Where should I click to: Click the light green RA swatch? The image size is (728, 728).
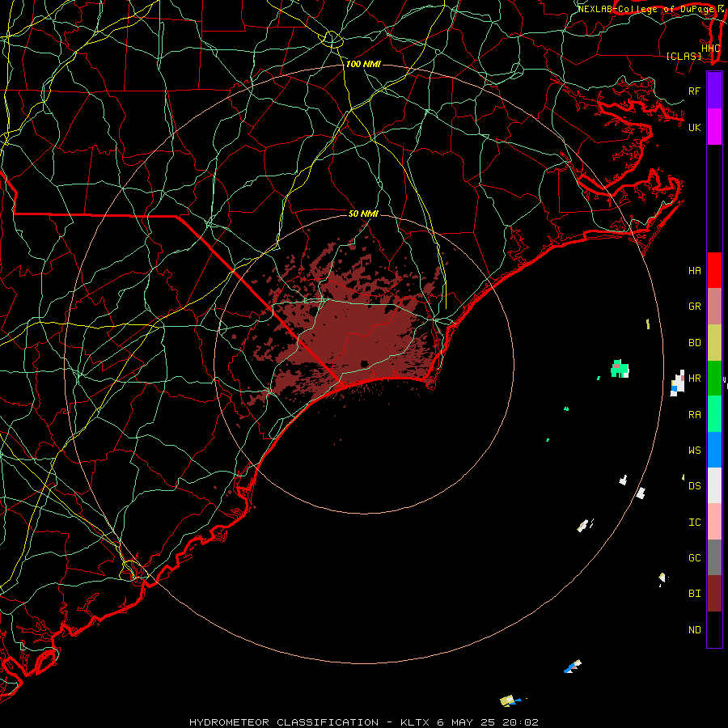click(x=714, y=414)
